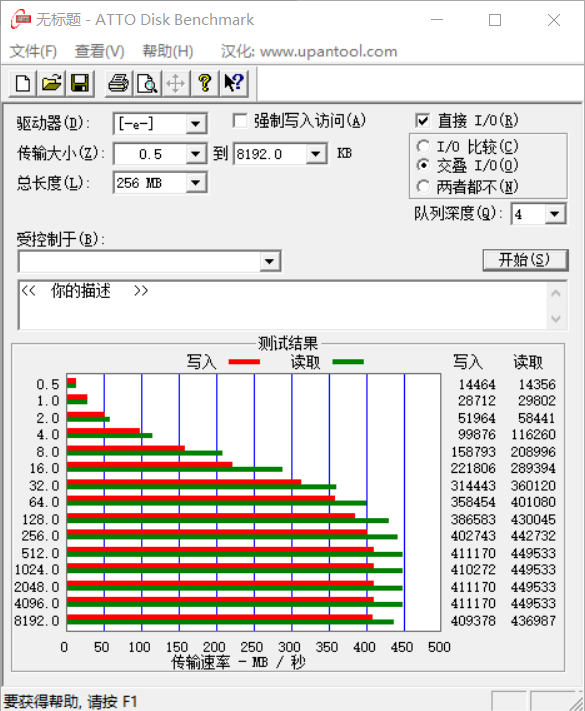This screenshot has width=585, height=711.
Task: Expand the 队列深度 queue depth dropdown
Action: (x=555, y=214)
